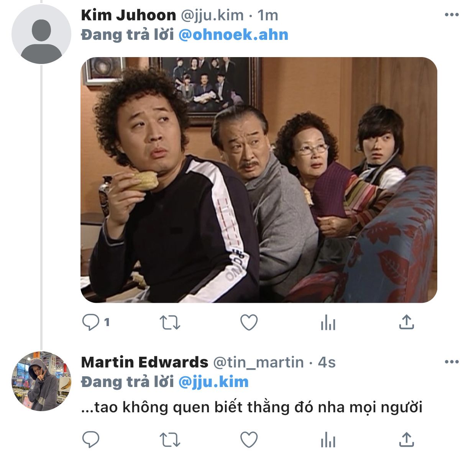
Task: Like Martin Edwards' reply
Action: tap(249, 440)
